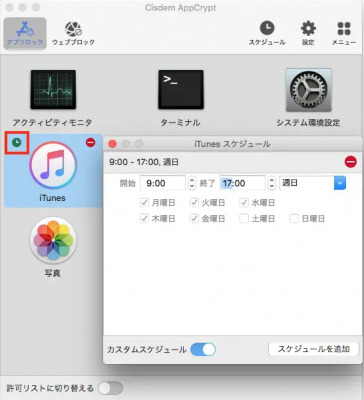
Task: Check the 土曜日 checkbox
Action: [244, 219]
